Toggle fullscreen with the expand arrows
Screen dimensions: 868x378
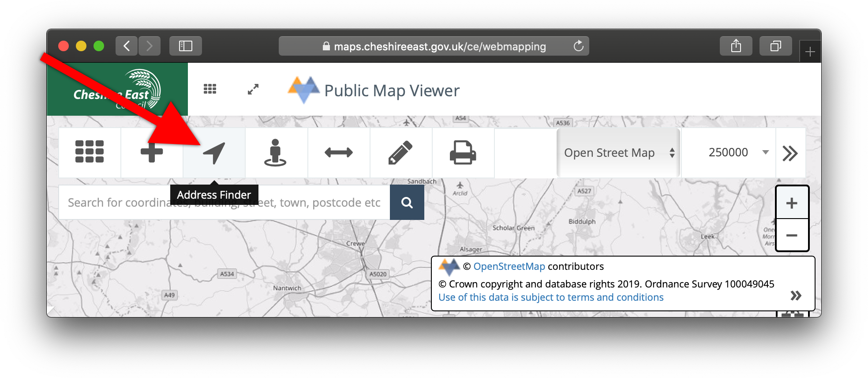pos(253,89)
